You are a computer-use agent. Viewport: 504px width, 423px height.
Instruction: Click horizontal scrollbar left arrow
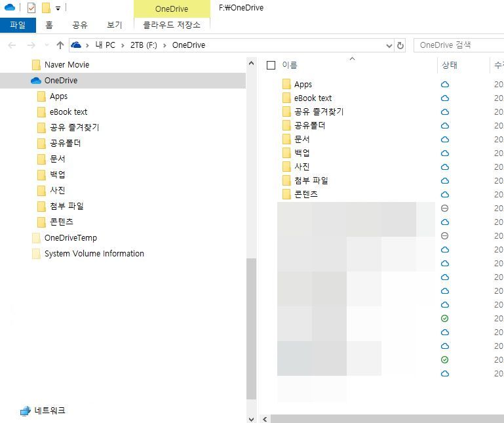point(265,419)
